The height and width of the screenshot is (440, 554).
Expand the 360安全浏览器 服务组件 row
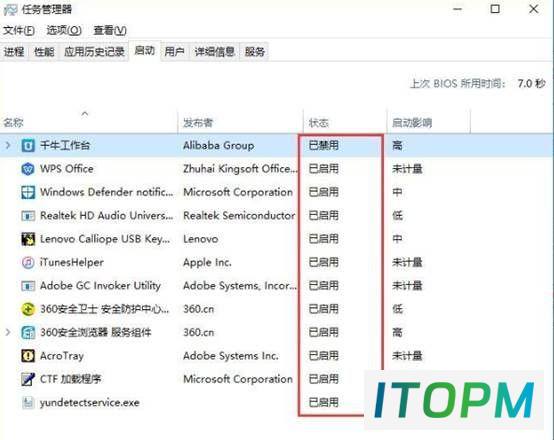[8, 333]
